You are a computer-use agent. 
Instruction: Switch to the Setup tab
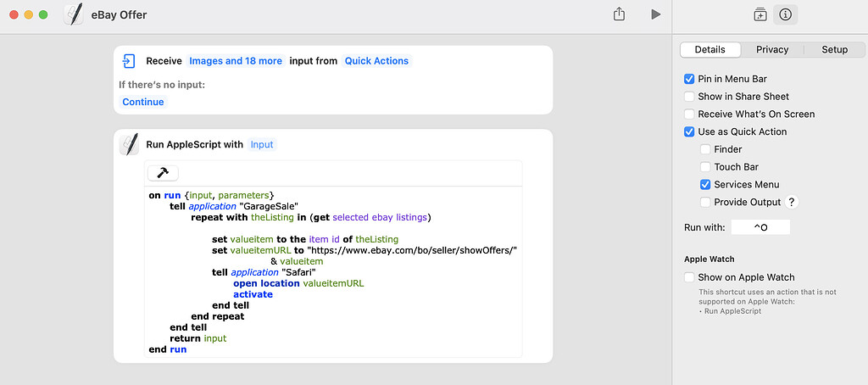(x=834, y=49)
